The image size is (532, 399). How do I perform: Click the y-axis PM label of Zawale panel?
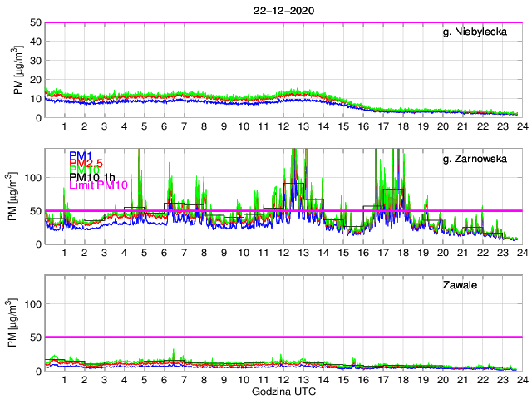point(19,323)
